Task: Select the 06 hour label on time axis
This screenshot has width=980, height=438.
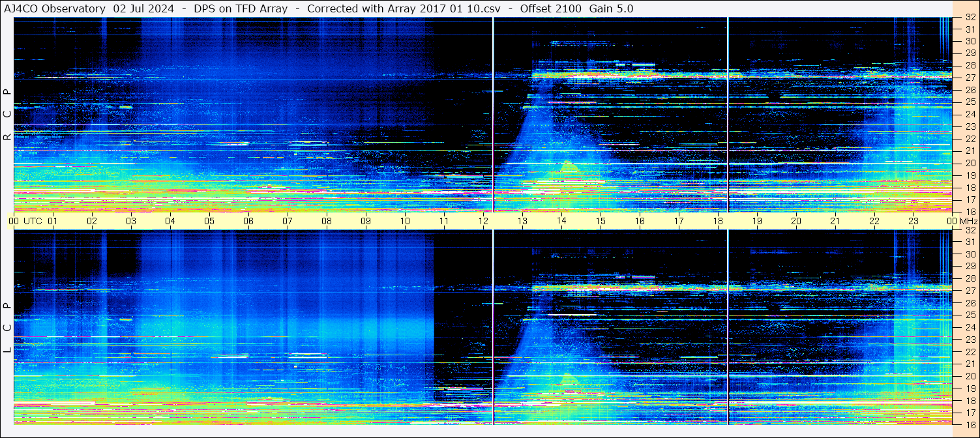Action: [248, 221]
